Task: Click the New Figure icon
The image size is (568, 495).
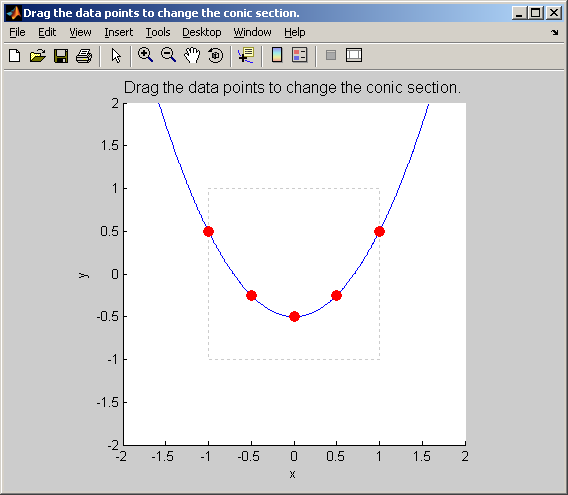Action: click(14, 56)
